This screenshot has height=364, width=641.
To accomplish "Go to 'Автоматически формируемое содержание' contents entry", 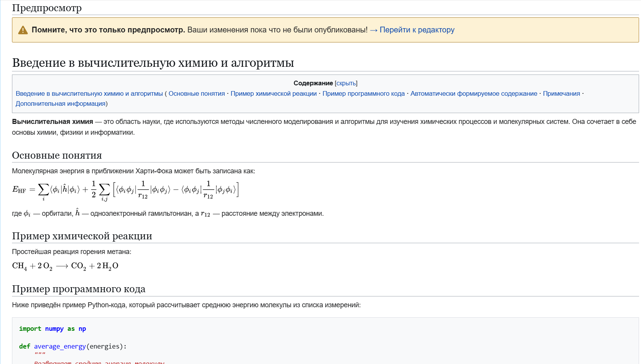I will (x=473, y=93).
